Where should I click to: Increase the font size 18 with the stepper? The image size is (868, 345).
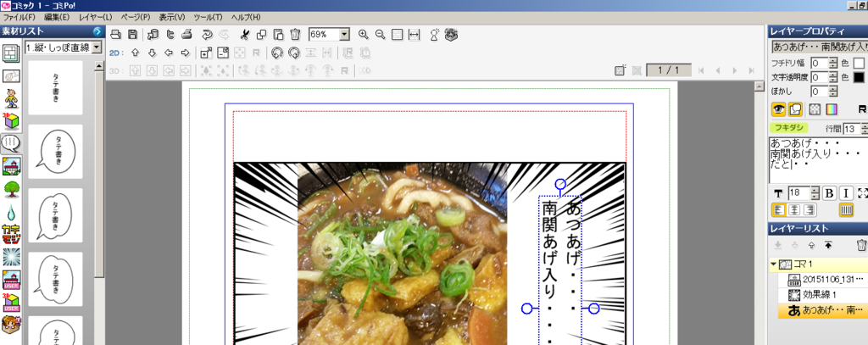(x=815, y=190)
